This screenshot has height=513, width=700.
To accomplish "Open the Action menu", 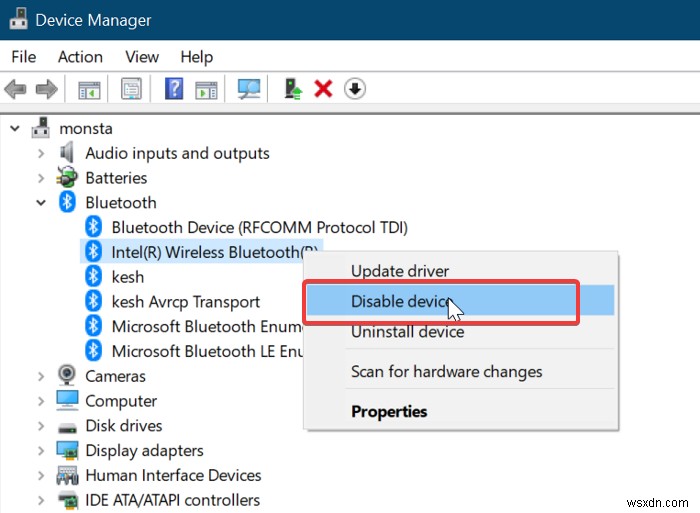I will point(80,57).
